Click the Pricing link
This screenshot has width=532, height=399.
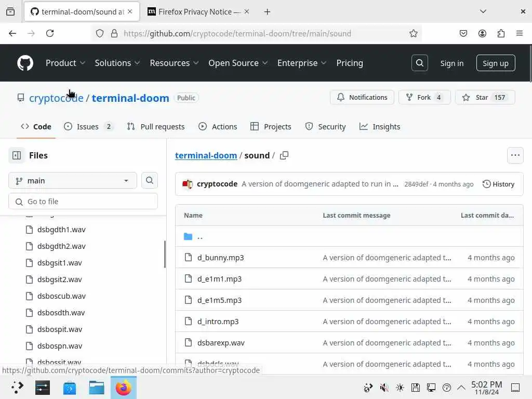(x=350, y=63)
